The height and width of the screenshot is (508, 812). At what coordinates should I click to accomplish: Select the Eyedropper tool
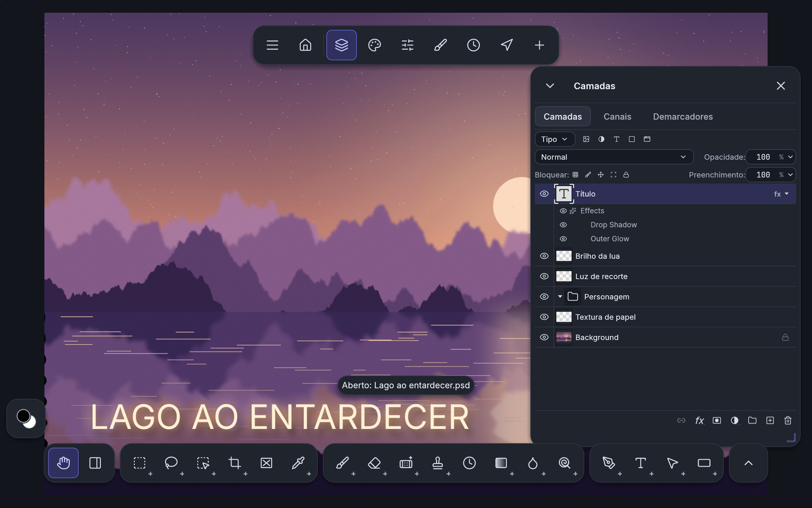pos(298,463)
